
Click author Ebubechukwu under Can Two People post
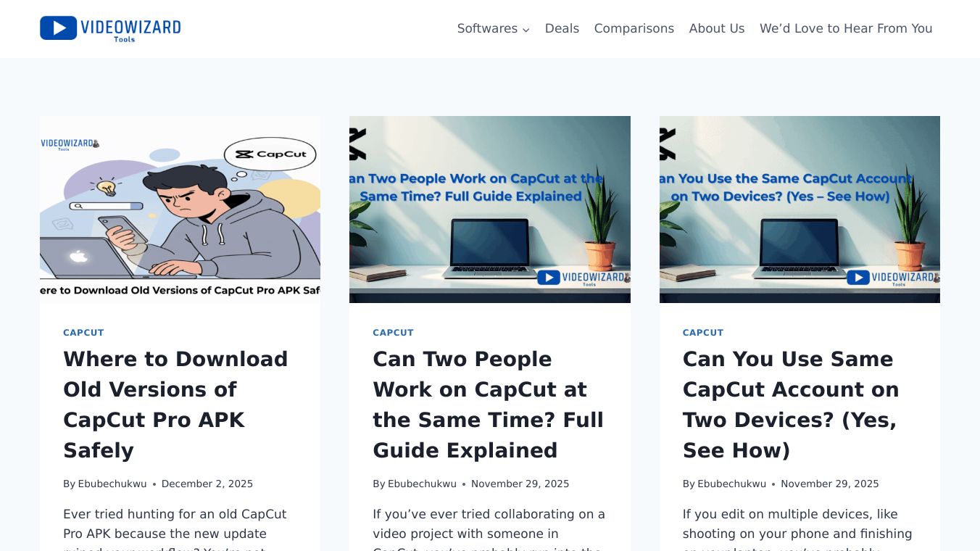click(422, 484)
